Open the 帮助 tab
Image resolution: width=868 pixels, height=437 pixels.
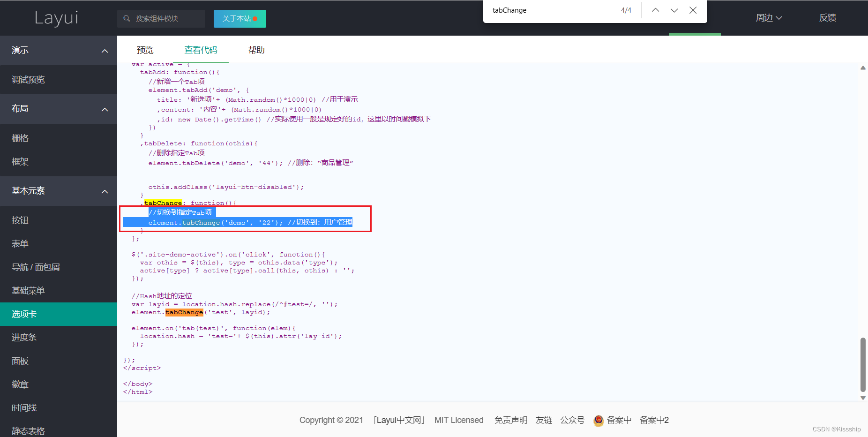(256, 50)
